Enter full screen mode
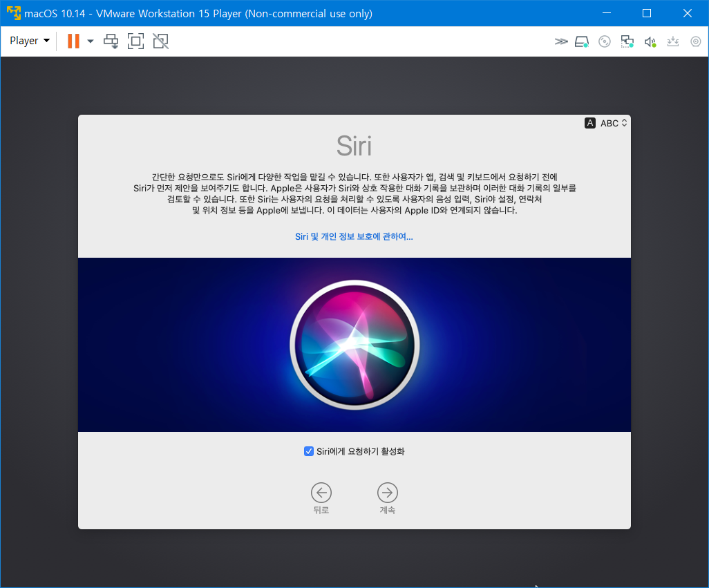The height and width of the screenshot is (588, 709). pos(135,41)
